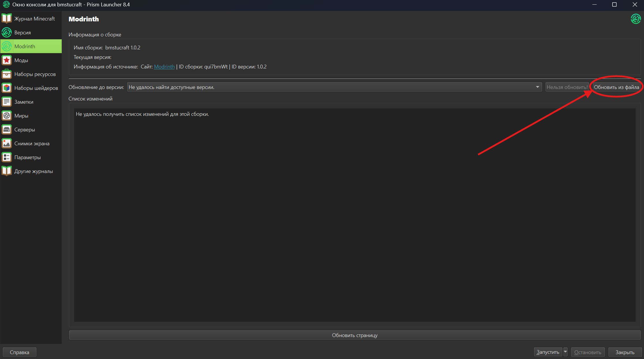
Task: Click the Обновить страницу button
Action: coord(355,335)
